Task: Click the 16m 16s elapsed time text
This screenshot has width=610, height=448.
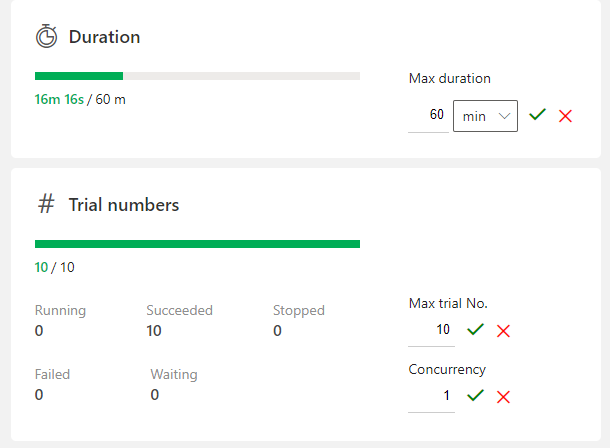Action: pos(59,99)
